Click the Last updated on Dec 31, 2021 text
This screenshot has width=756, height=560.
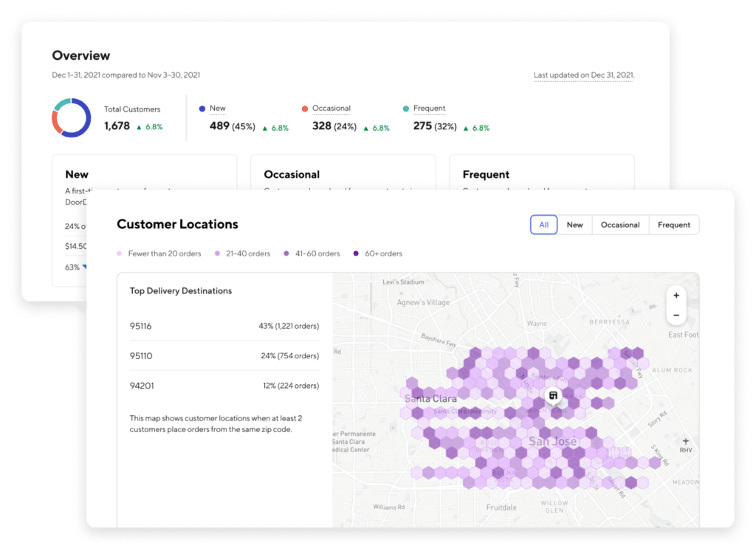[x=584, y=75]
